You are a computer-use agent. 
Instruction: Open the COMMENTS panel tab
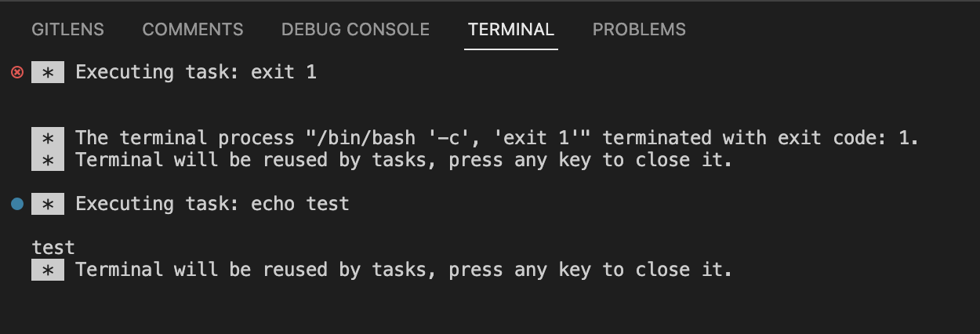193,30
